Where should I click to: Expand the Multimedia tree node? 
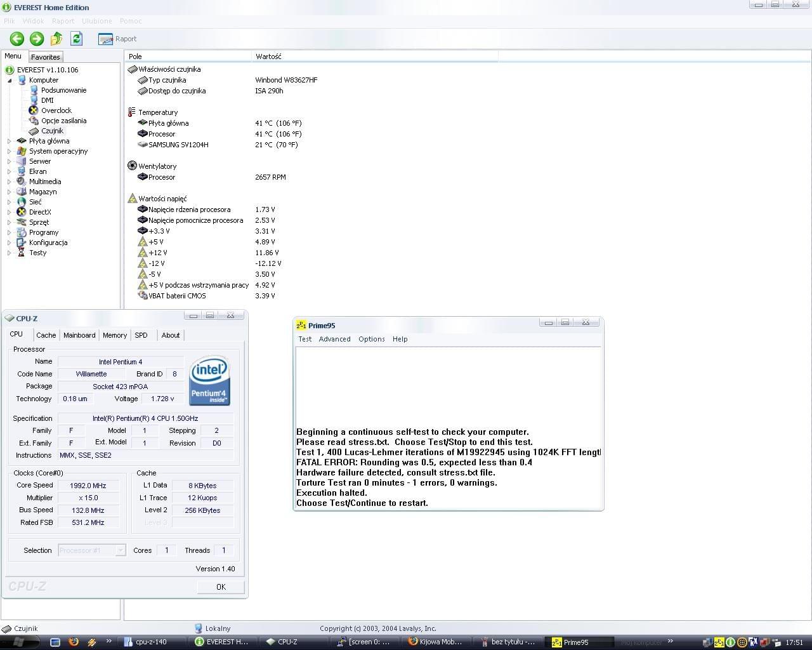(x=10, y=182)
